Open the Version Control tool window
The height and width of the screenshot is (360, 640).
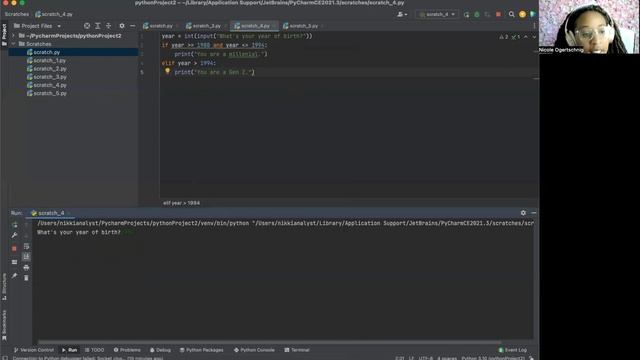[x=34, y=350]
